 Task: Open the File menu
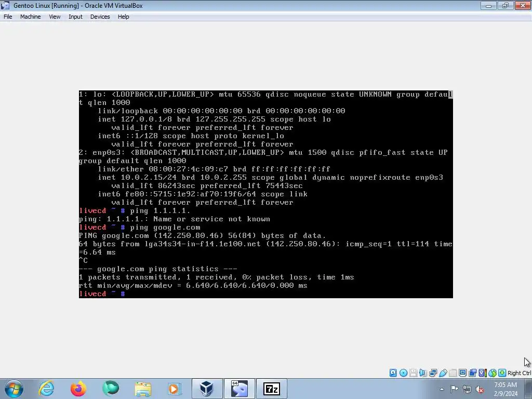[8, 17]
